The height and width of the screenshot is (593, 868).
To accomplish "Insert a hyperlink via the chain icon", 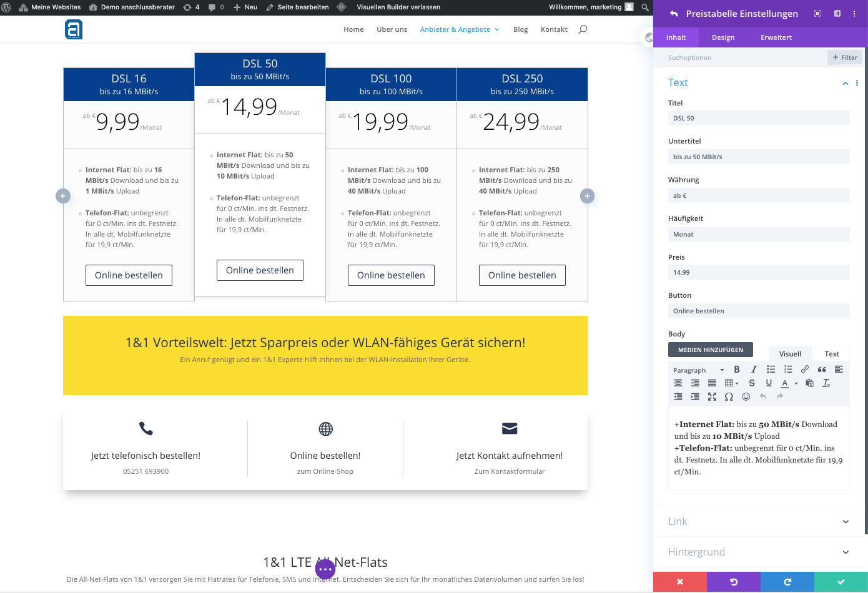I will [805, 370].
